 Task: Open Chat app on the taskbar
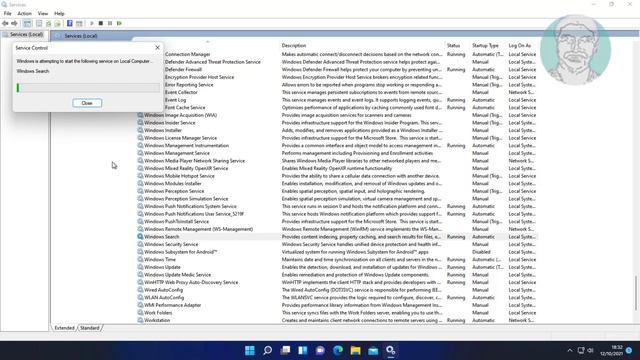(x=320, y=350)
